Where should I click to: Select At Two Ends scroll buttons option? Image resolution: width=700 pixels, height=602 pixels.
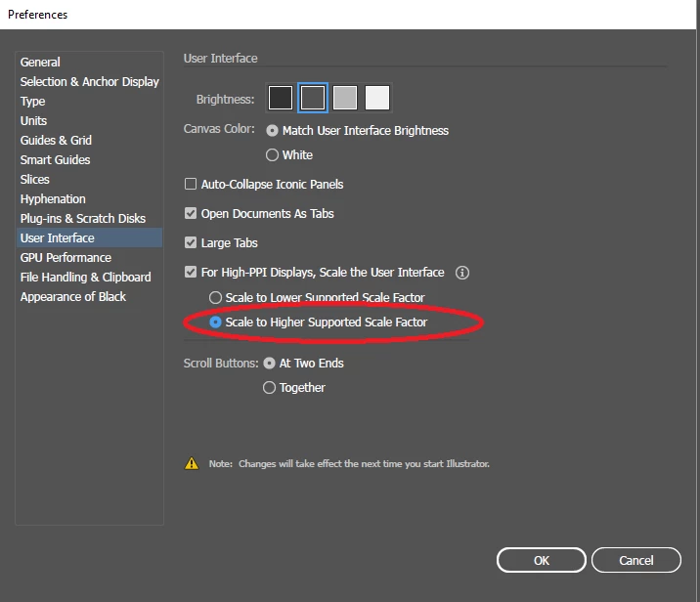269,364
